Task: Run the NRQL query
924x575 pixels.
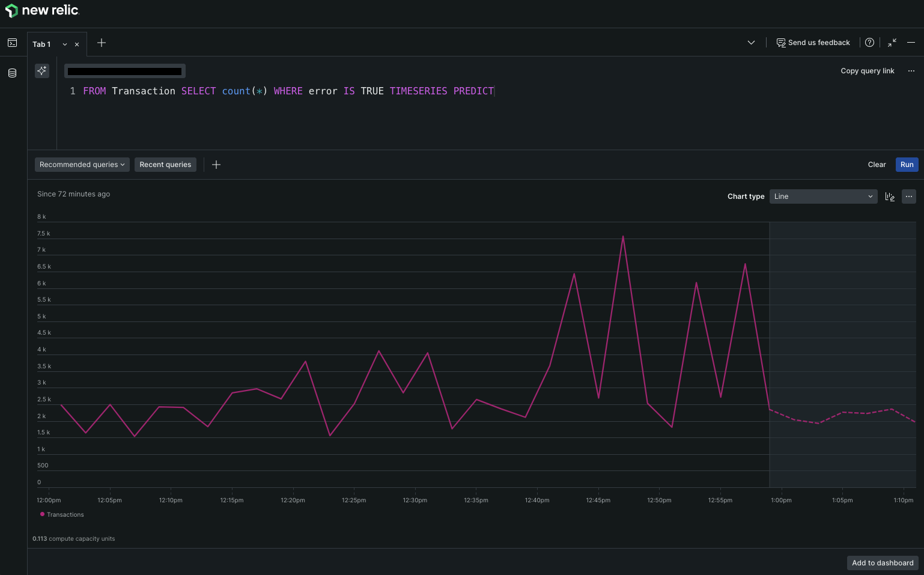Action: [x=907, y=165]
